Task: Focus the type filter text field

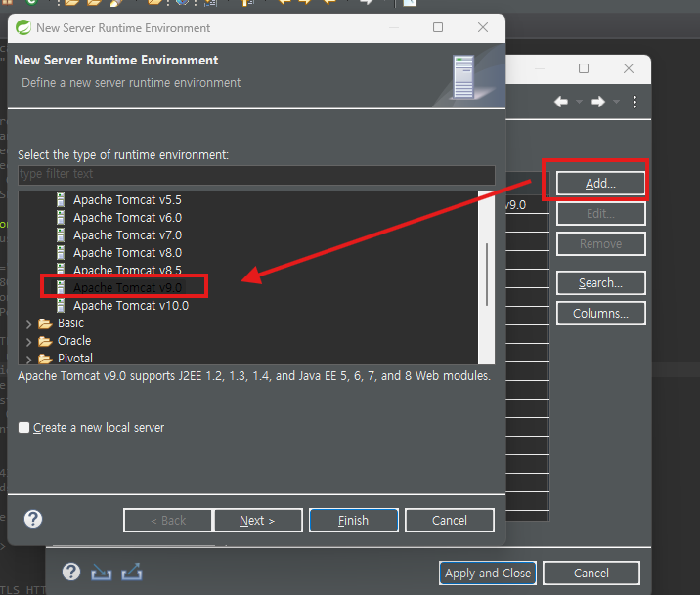Action: [256, 174]
